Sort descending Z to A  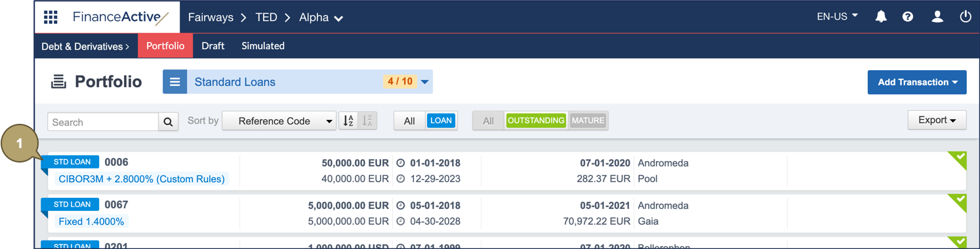(367, 121)
